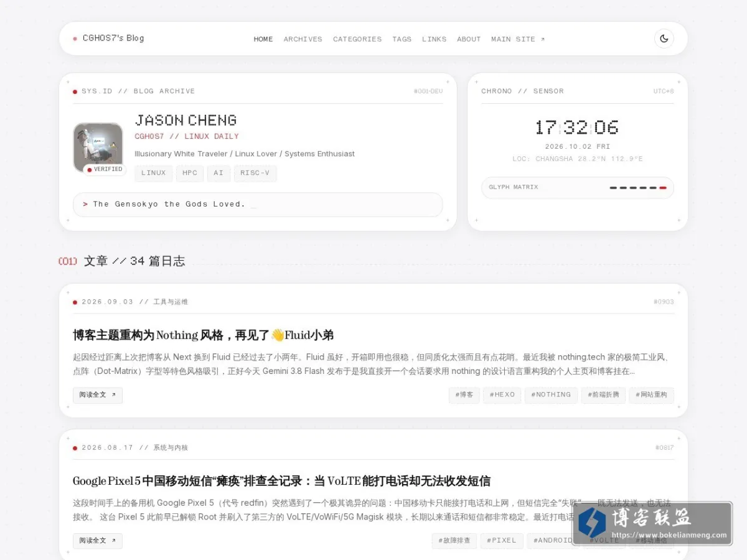The height and width of the screenshot is (560, 747).
Task: Click 阅读全文 for the Nothing theme post
Action: coord(97,395)
